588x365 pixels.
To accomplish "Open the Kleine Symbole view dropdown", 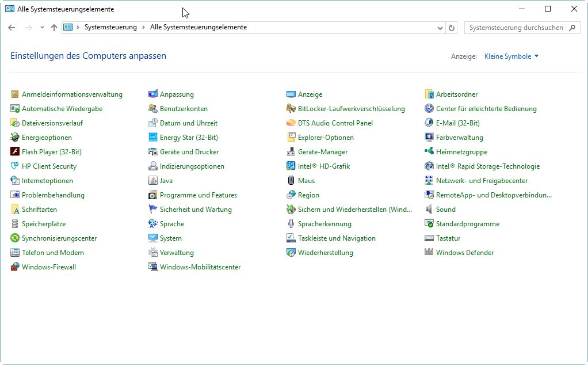I will (511, 56).
